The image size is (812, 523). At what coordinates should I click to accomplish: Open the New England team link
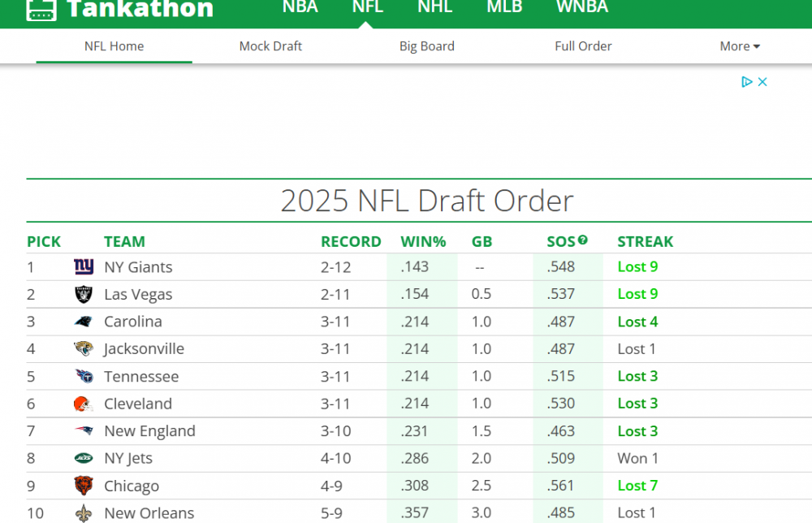pyautogui.click(x=149, y=431)
